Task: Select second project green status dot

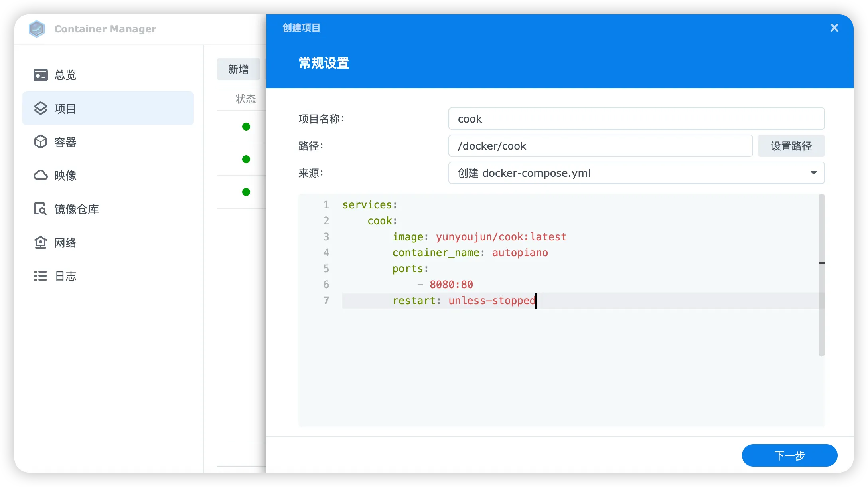Action: 246,159
